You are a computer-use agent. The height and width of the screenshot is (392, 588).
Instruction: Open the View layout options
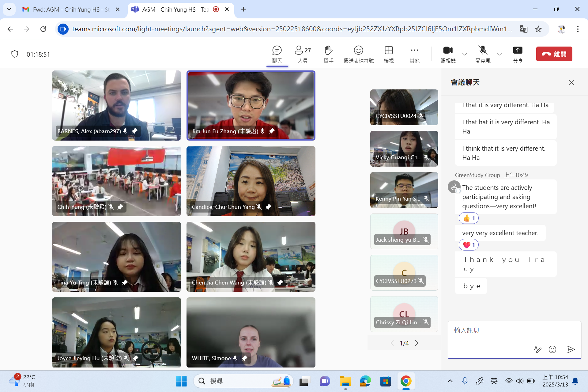(x=389, y=54)
